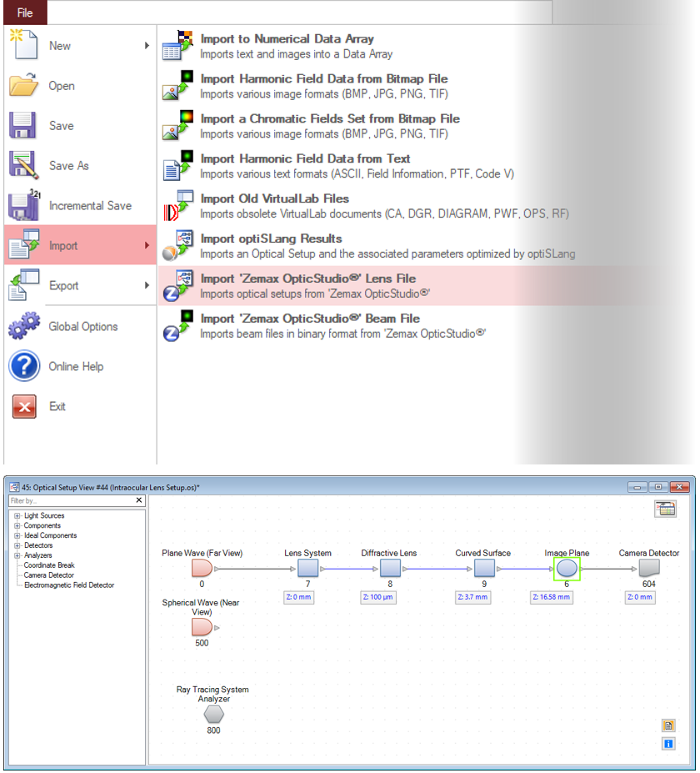This screenshot has height=773, width=700.
Task: Select the Curved Surface component node
Action: pos(484,569)
